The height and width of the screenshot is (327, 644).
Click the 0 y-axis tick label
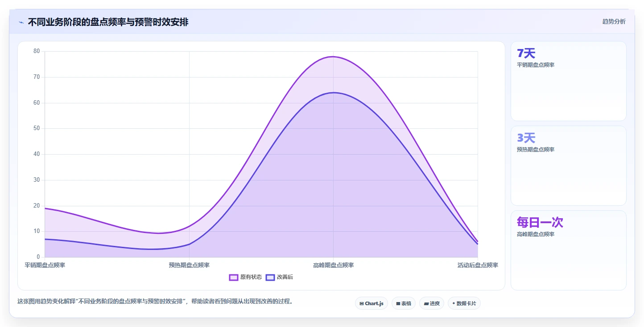38,257
